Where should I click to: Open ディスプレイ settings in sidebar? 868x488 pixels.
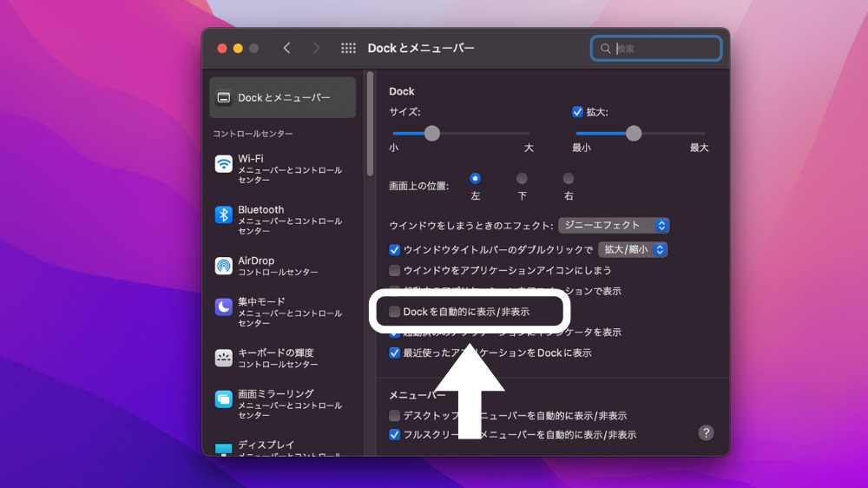282,449
